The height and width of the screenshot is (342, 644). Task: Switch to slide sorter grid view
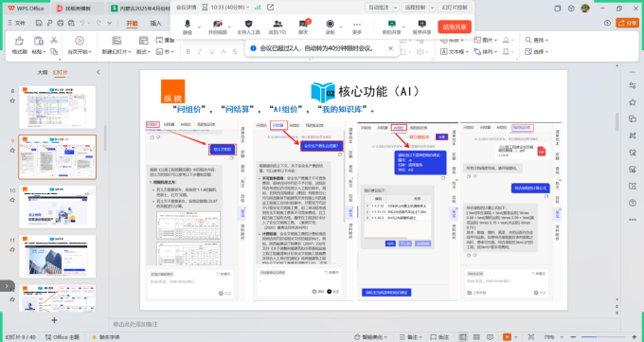click(x=476, y=337)
